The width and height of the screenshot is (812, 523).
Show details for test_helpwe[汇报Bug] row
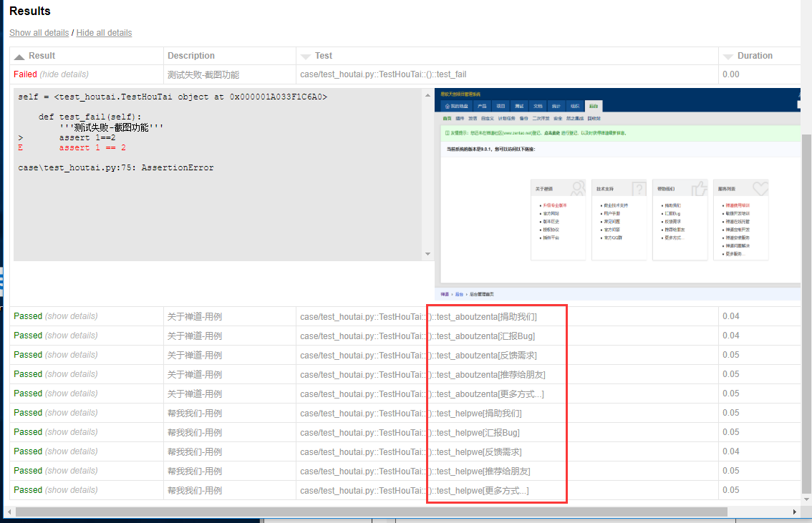click(72, 432)
